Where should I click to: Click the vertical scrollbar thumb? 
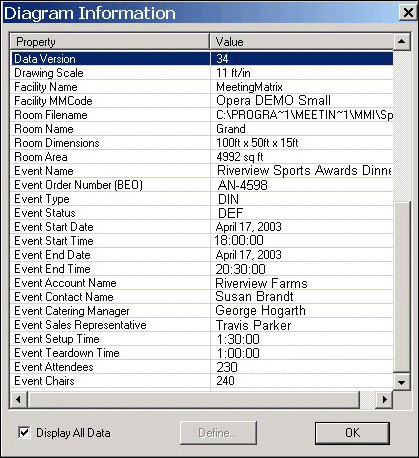coord(401,287)
